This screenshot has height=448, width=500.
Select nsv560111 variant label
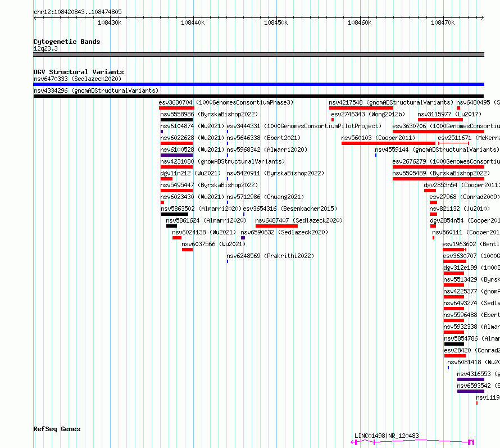coord(466,232)
